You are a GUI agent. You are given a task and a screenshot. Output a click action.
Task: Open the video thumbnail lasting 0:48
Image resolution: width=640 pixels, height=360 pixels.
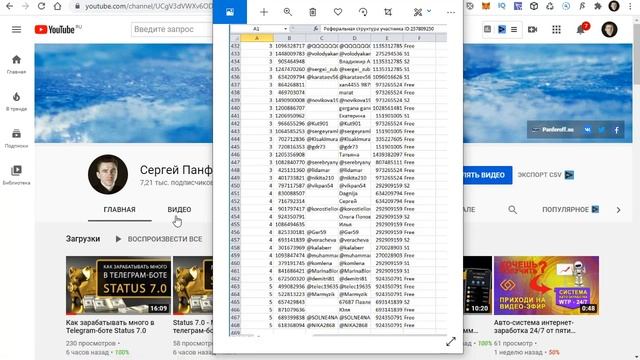coord(546,285)
